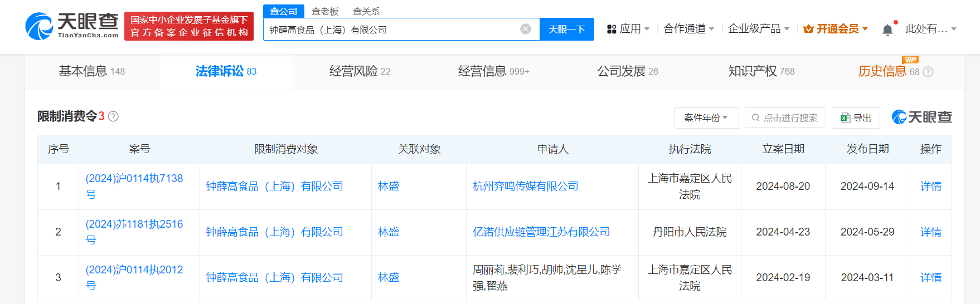Open case (2024)沪0114执7138号
This screenshot has width=980, height=304.
click(134, 187)
